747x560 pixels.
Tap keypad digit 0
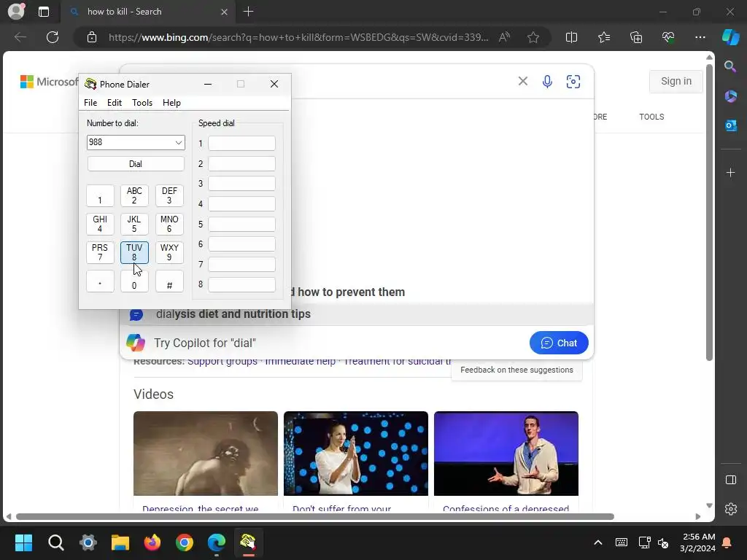pos(134,281)
